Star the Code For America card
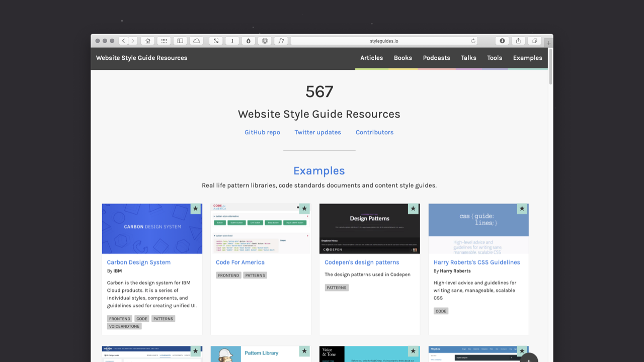Image resolution: width=644 pixels, height=362 pixels. click(304, 209)
